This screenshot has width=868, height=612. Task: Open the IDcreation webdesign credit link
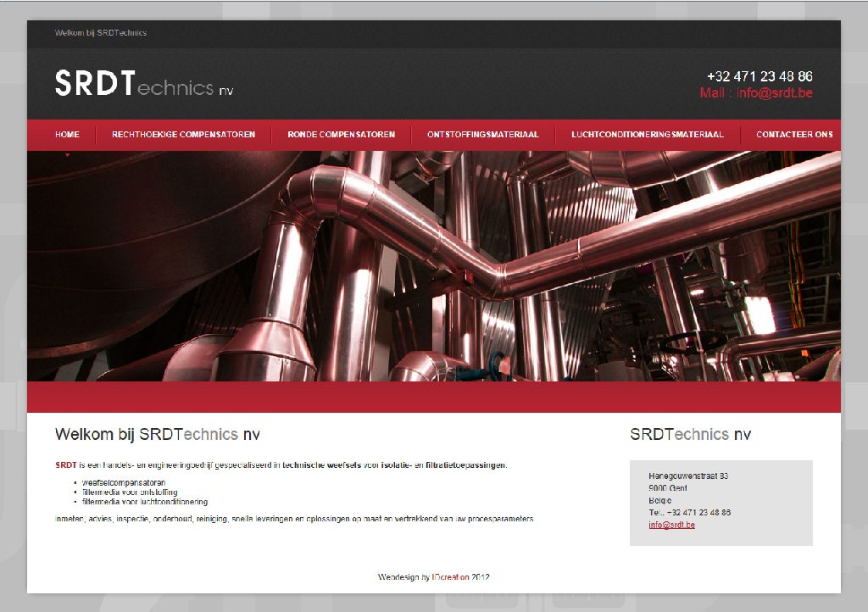(x=452, y=577)
